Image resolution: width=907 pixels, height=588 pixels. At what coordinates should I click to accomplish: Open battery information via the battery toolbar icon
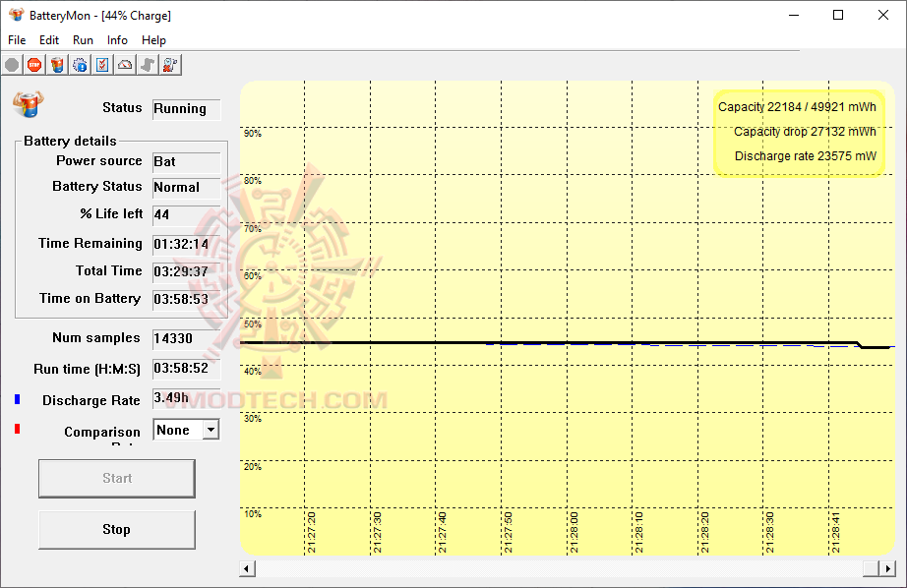57,65
